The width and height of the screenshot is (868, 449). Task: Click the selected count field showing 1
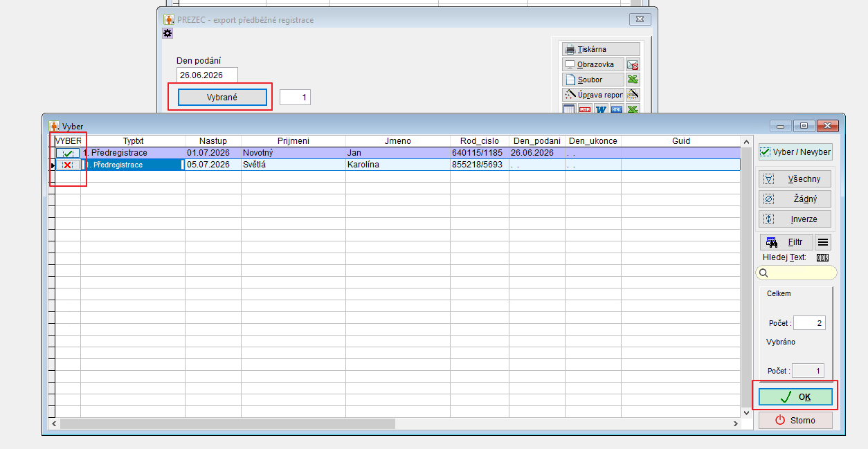tap(295, 98)
